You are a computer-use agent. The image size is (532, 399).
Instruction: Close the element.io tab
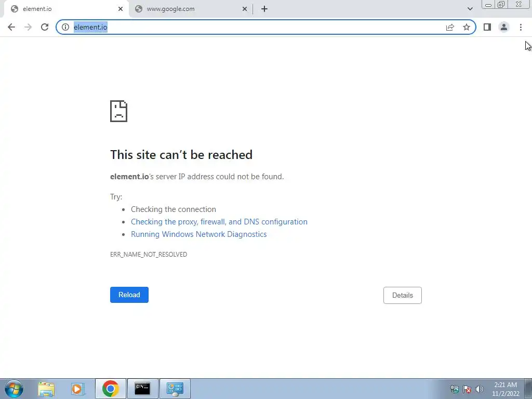point(121,9)
